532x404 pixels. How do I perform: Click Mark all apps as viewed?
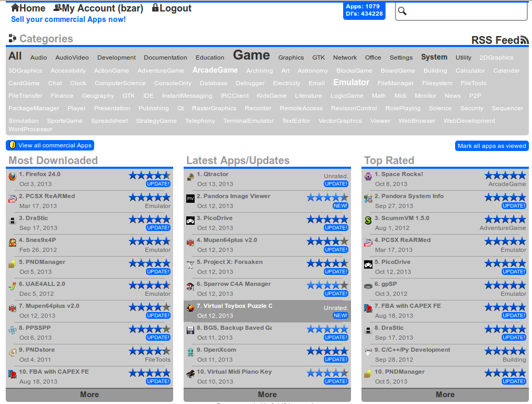492,146
